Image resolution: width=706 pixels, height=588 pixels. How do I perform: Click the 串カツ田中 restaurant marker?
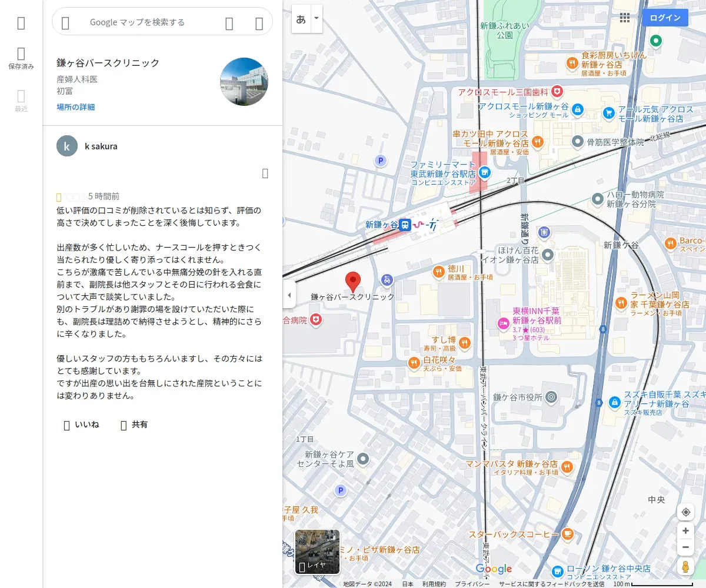(537, 141)
